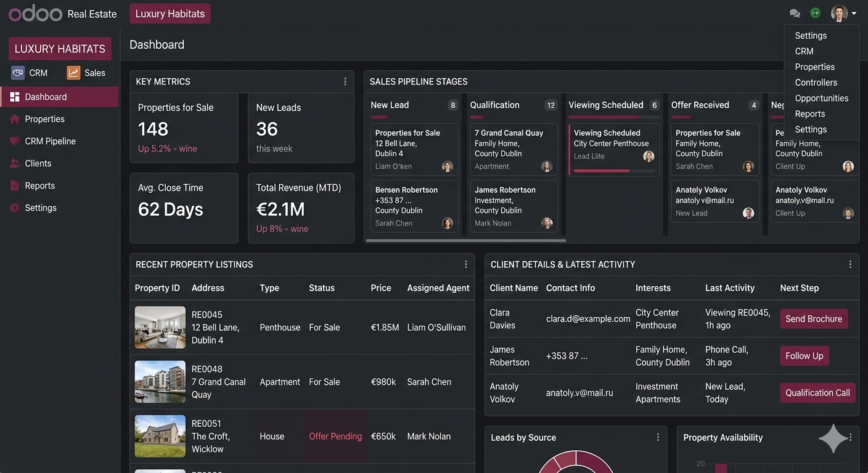868x473 pixels.
Task: Click the odoo logo
Action: [35, 12]
